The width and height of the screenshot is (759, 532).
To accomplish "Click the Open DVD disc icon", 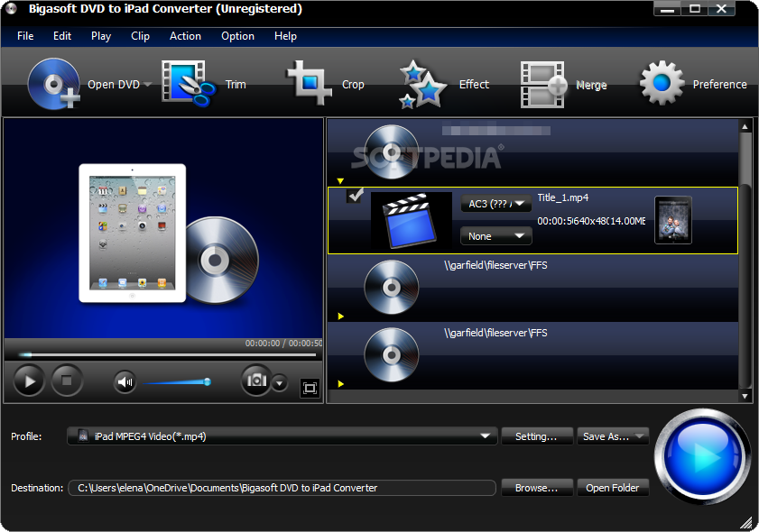I will point(53,84).
